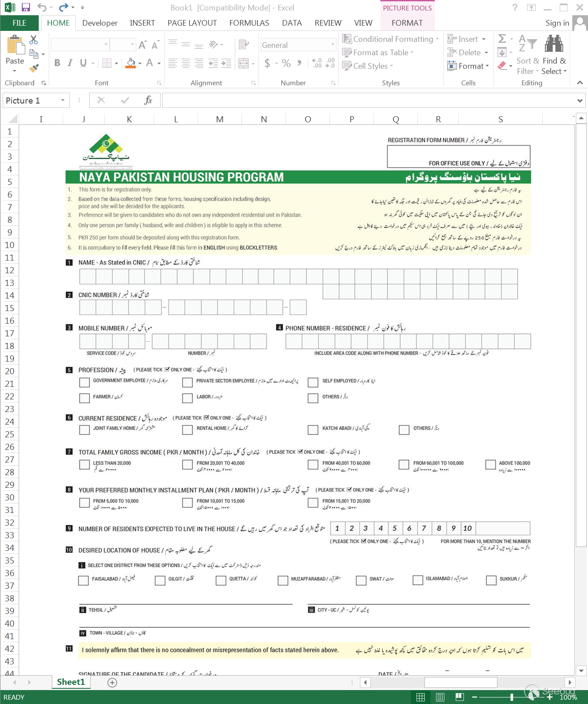Click the Insert cells button
Image resolution: width=588 pixels, height=704 pixels.
[467, 39]
